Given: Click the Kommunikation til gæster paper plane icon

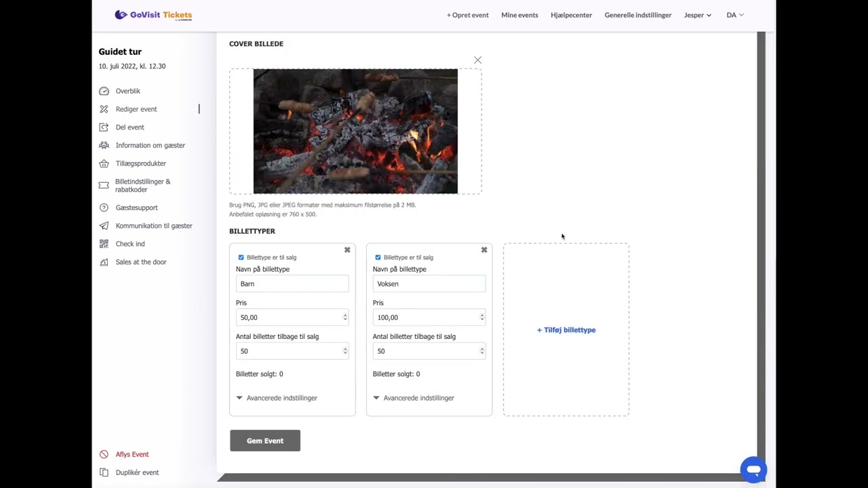Looking at the screenshot, I should coord(104,226).
